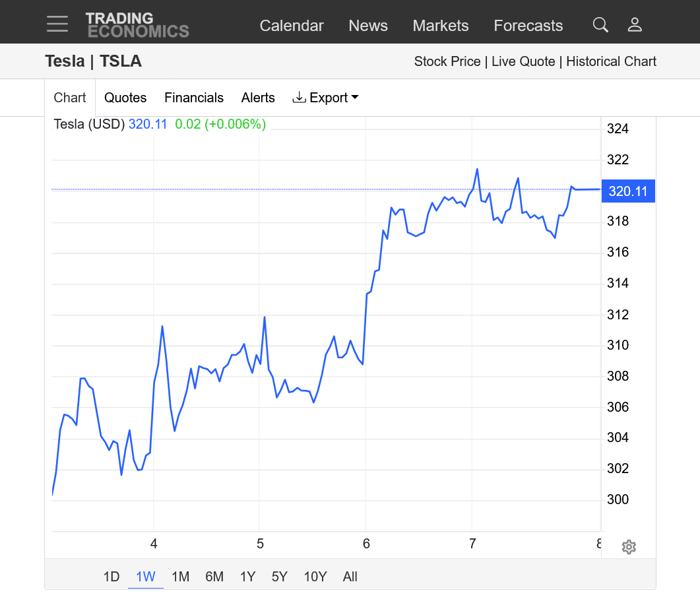Image resolution: width=700 pixels, height=611 pixels.
Task: Open the Alerts tab
Action: click(x=258, y=98)
